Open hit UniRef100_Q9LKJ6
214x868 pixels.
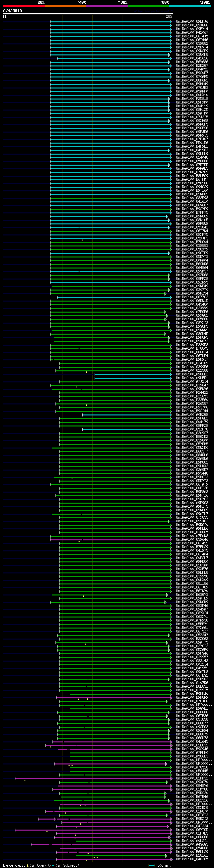192,22
